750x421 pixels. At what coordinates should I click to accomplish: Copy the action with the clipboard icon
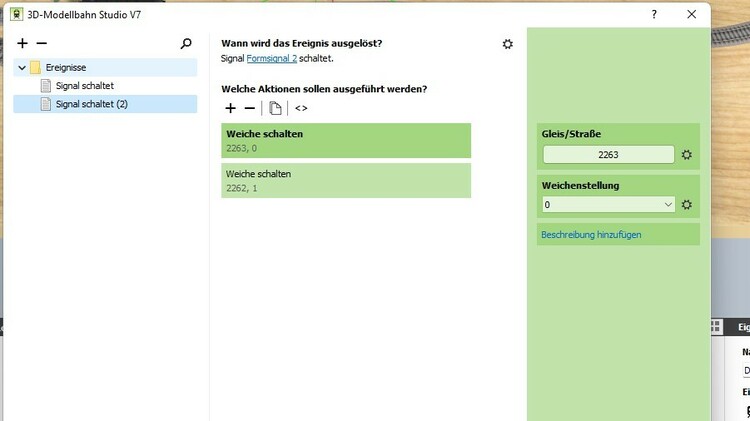tap(275, 108)
